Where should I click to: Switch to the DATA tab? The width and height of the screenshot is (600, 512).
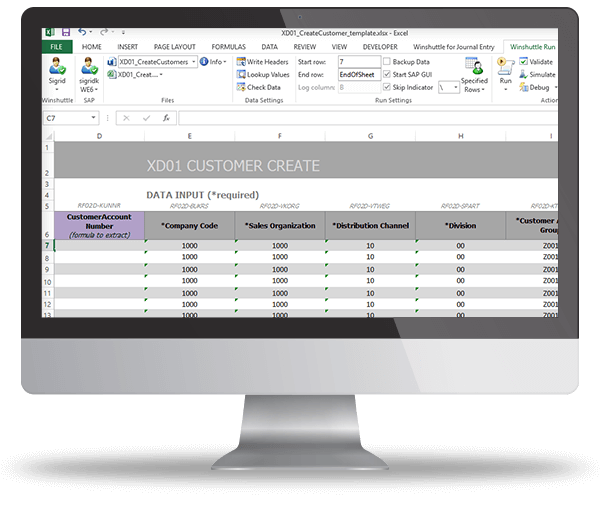pyautogui.click(x=269, y=47)
